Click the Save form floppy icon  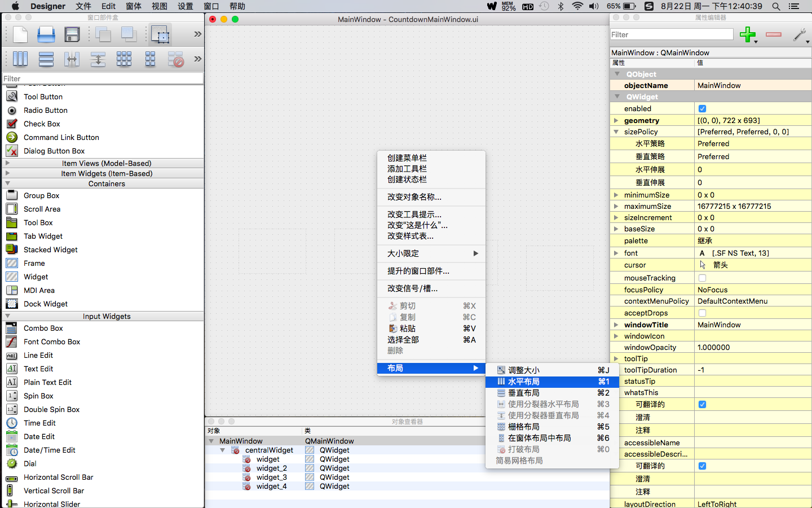pos(72,34)
